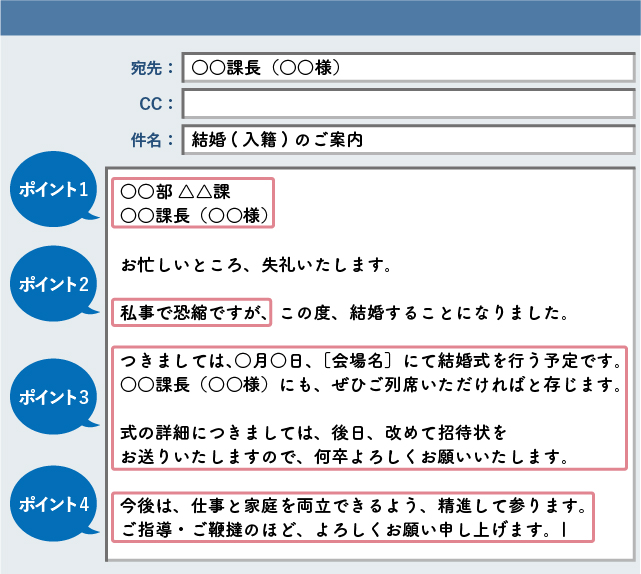Click the 件名 subject field

point(407,139)
